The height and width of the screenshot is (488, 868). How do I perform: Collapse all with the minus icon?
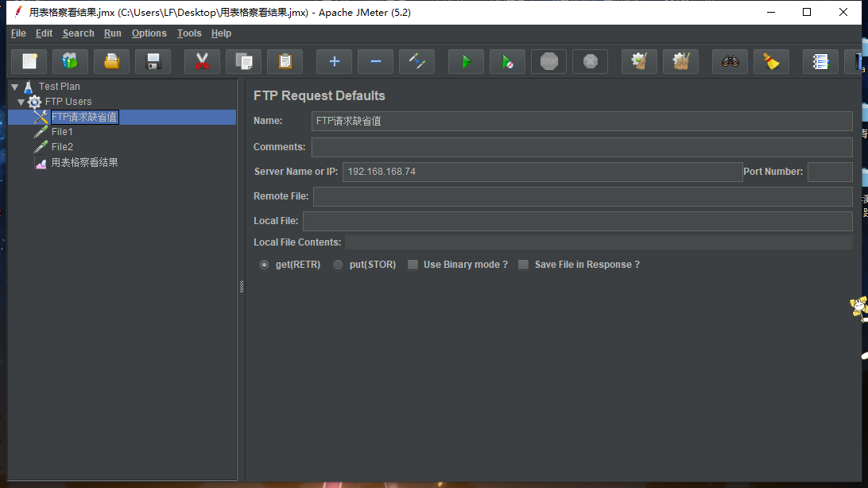[375, 61]
